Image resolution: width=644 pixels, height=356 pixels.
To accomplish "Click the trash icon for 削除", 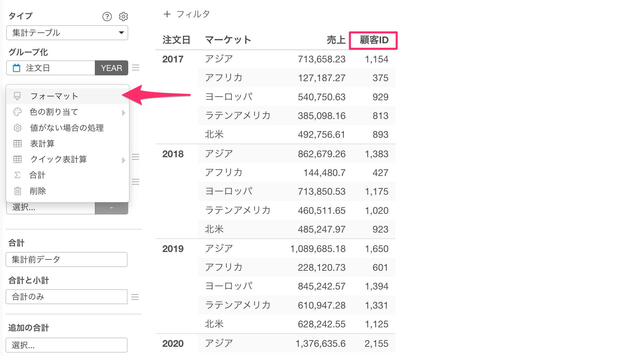I will point(18,191).
